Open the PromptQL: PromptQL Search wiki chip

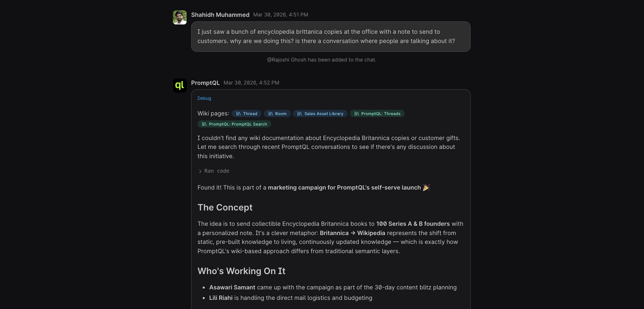(234, 124)
